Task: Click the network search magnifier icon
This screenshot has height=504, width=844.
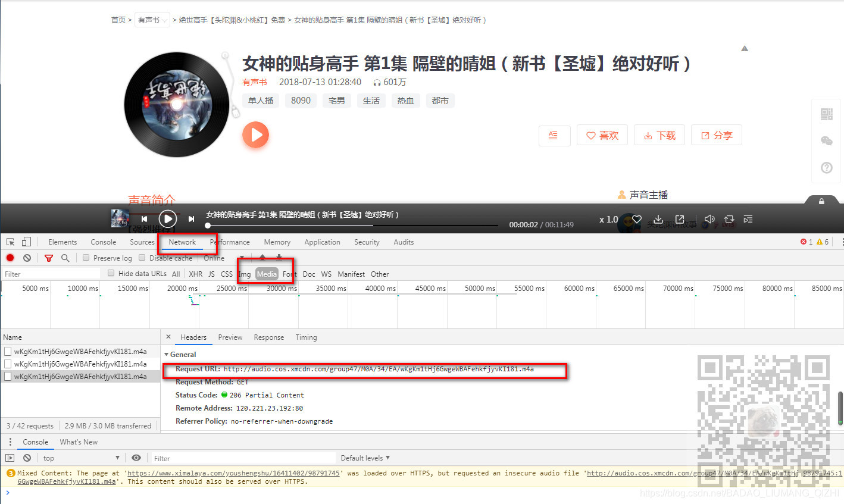Action: (65, 258)
